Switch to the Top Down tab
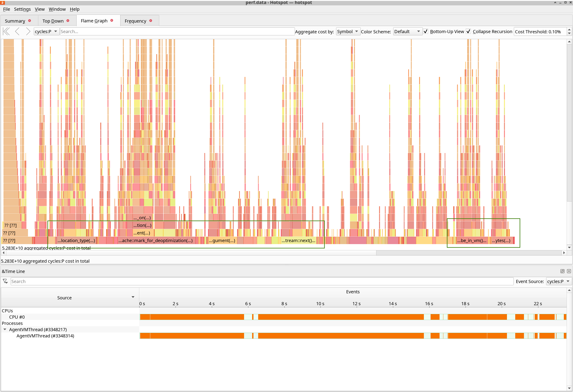Image resolution: width=573 pixels, height=392 pixels. click(x=53, y=21)
